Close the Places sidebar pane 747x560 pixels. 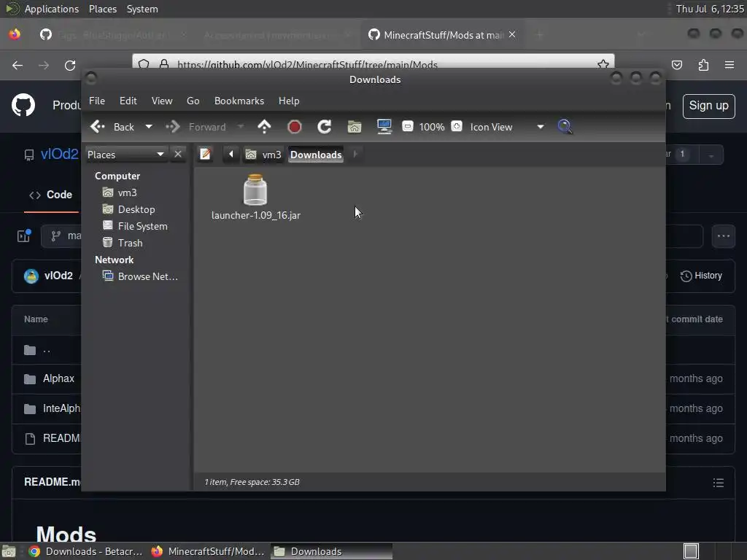tap(178, 155)
